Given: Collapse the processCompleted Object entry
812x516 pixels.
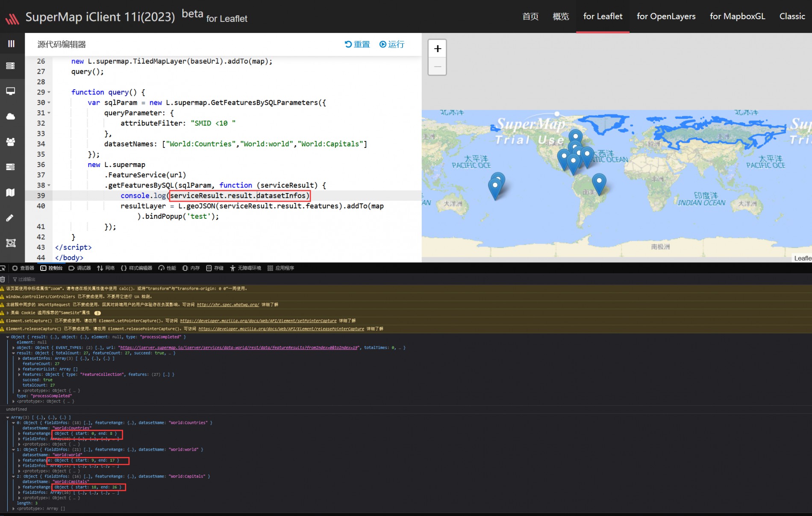Looking at the screenshot, I should (8, 337).
